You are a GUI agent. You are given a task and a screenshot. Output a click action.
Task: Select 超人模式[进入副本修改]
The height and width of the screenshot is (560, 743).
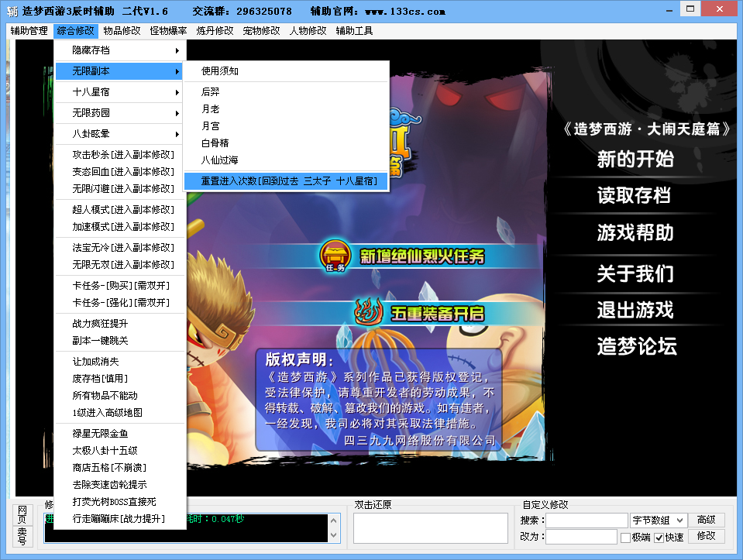(x=120, y=209)
